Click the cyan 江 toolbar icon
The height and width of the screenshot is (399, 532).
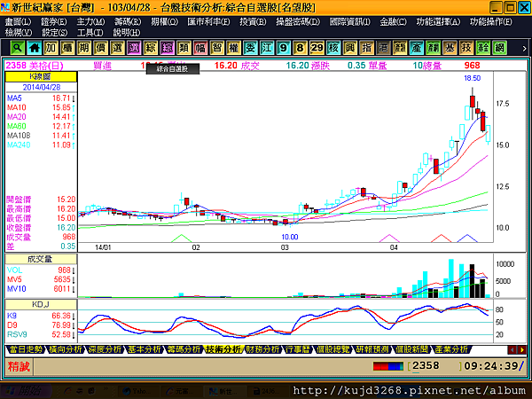point(267,48)
